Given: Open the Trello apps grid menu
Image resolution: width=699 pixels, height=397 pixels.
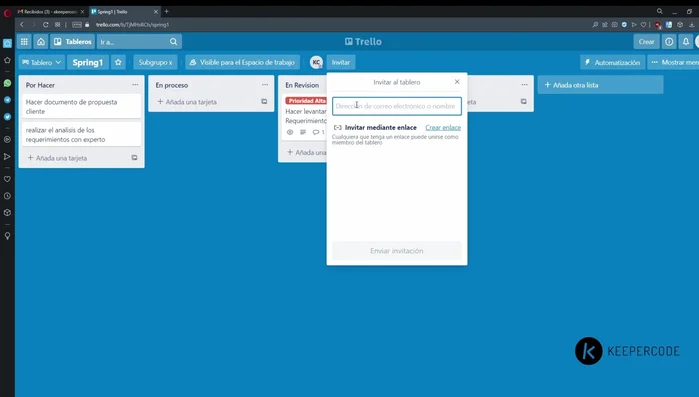Looking at the screenshot, I should [24, 41].
